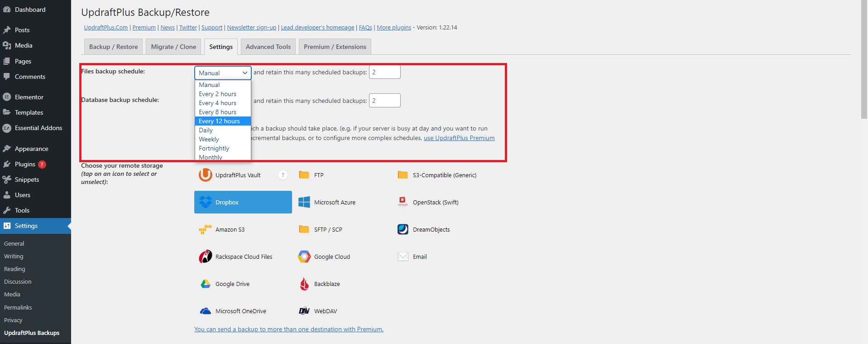The width and height of the screenshot is (868, 344).
Task: Switch to Advanced Tools tab
Action: pyautogui.click(x=268, y=47)
